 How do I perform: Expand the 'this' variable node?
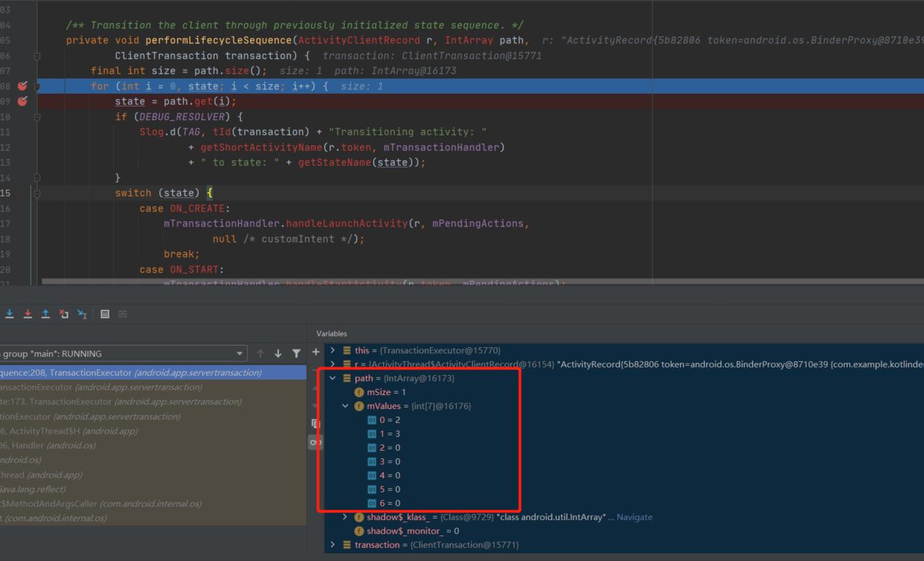(x=333, y=351)
